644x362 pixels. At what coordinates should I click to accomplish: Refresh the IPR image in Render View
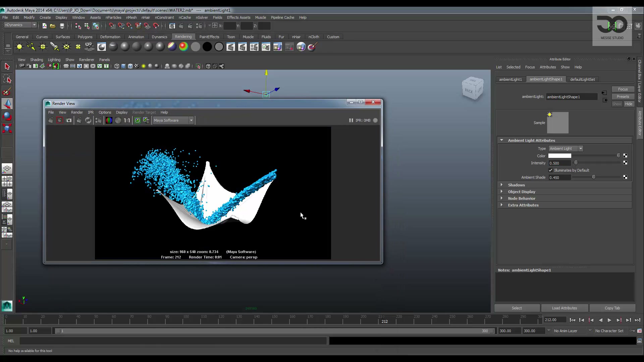click(88, 120)
